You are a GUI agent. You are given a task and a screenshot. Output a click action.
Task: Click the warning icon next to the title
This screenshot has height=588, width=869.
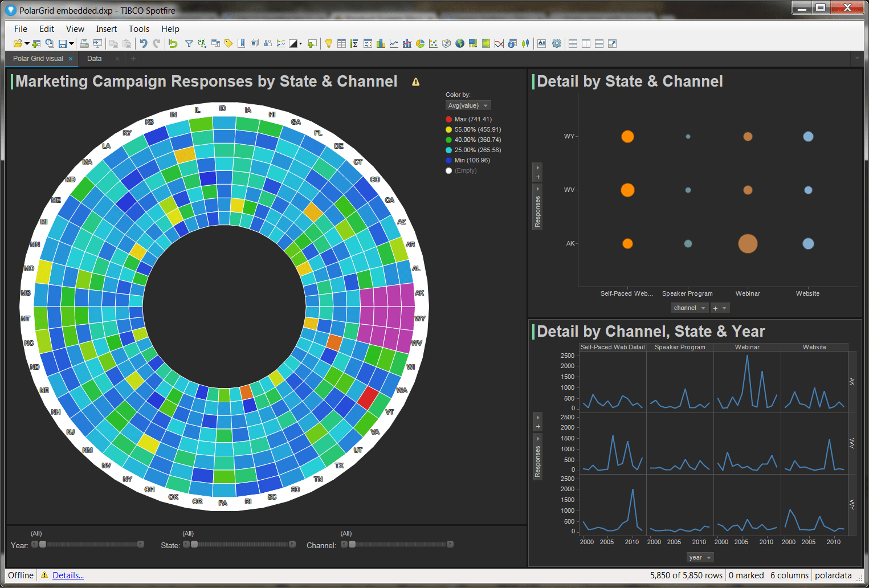[x=415, y=81]
